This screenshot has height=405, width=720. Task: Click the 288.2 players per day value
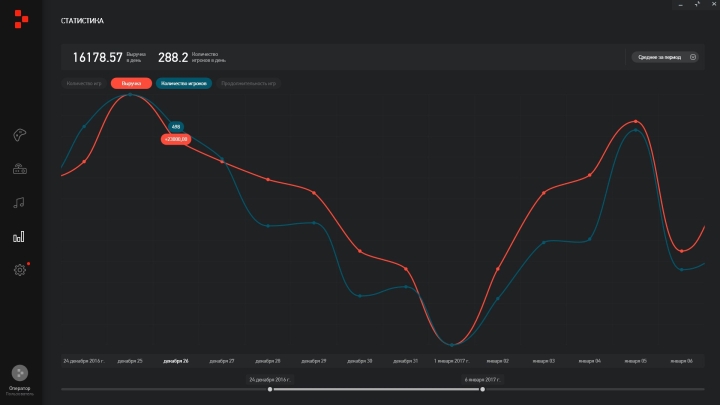point(173,57)
